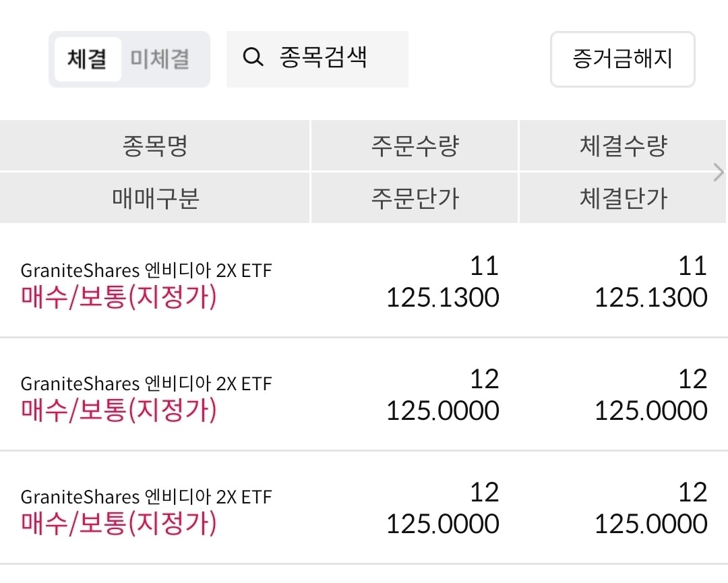
Task: Switch to the 미체결 tab
Action: coord(160,59)
